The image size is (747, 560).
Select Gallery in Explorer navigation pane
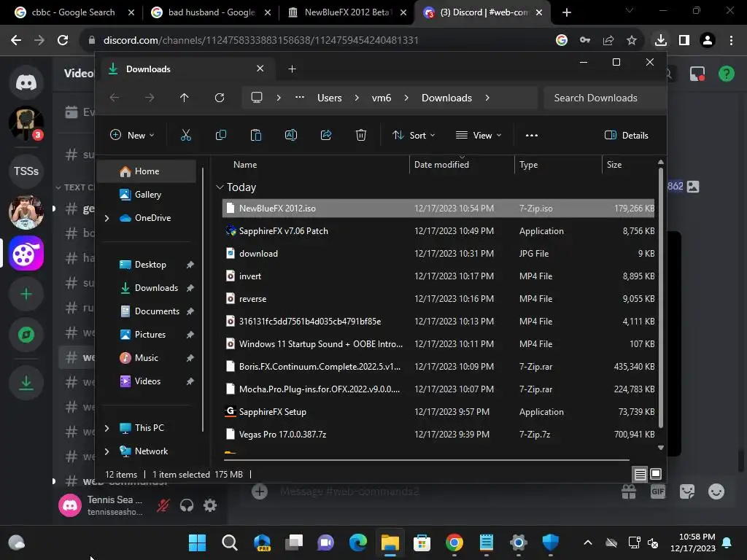pyautogui.click(x=147, y=194)
